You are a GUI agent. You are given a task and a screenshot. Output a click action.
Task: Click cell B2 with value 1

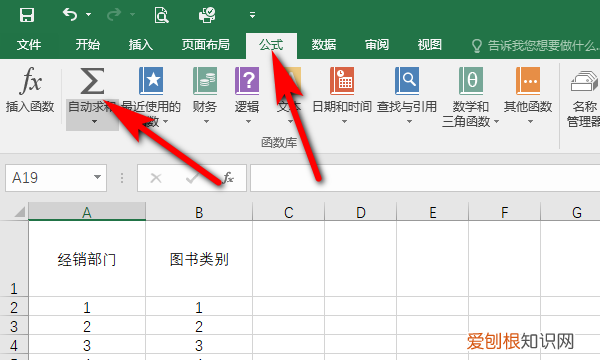coord(199,307)
